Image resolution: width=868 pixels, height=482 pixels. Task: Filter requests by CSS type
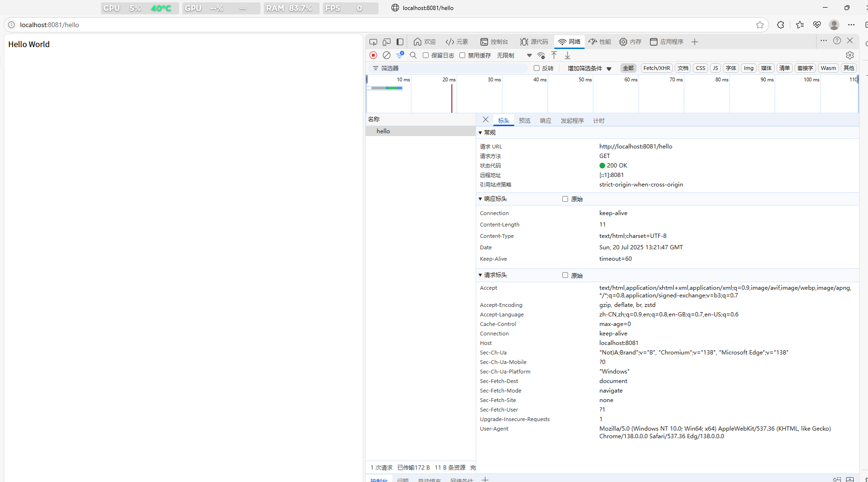[x=700, y=68]
